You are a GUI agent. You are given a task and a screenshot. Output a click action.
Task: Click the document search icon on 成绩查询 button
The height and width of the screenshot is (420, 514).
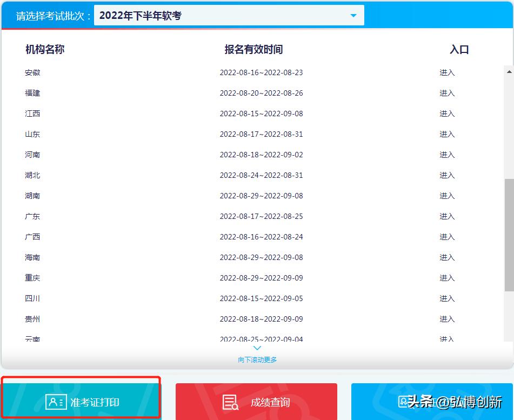coord(230,402)
